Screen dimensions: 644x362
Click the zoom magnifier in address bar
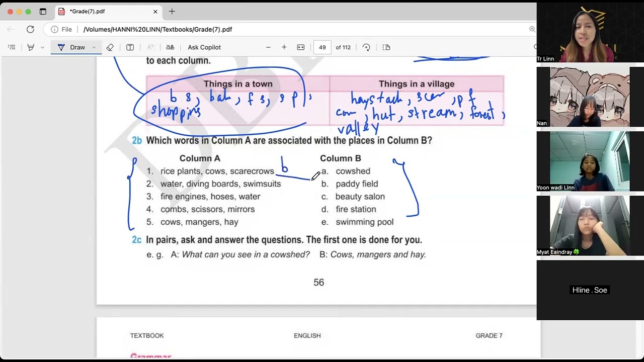[x=532, y=29]
